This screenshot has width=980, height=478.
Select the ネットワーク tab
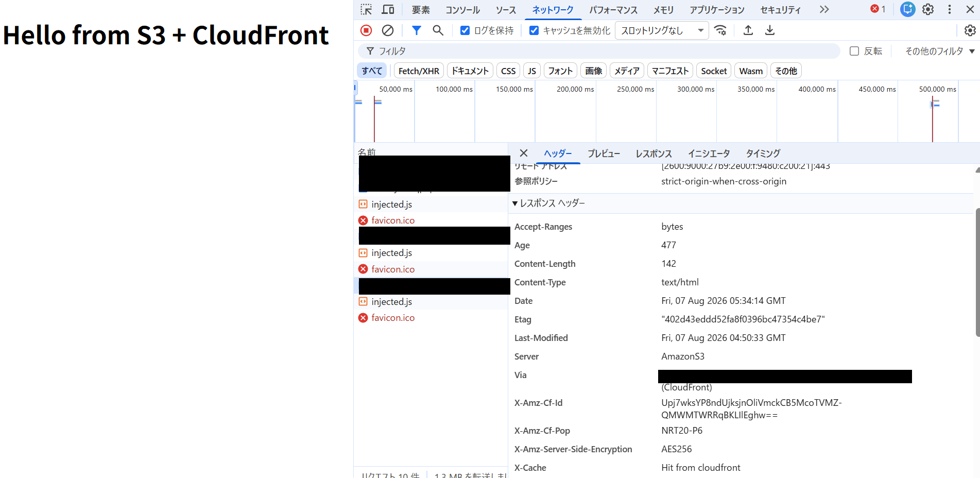[x=553, y=10]
